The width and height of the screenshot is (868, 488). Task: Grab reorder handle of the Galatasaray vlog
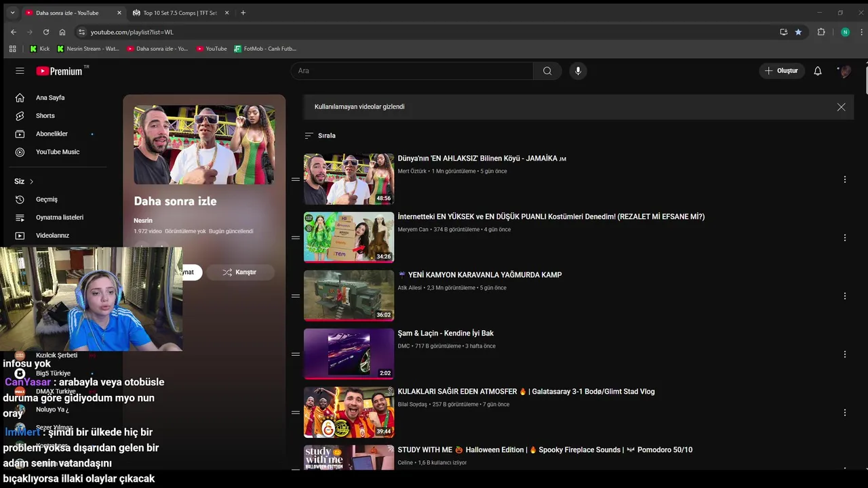coord(296,413)
